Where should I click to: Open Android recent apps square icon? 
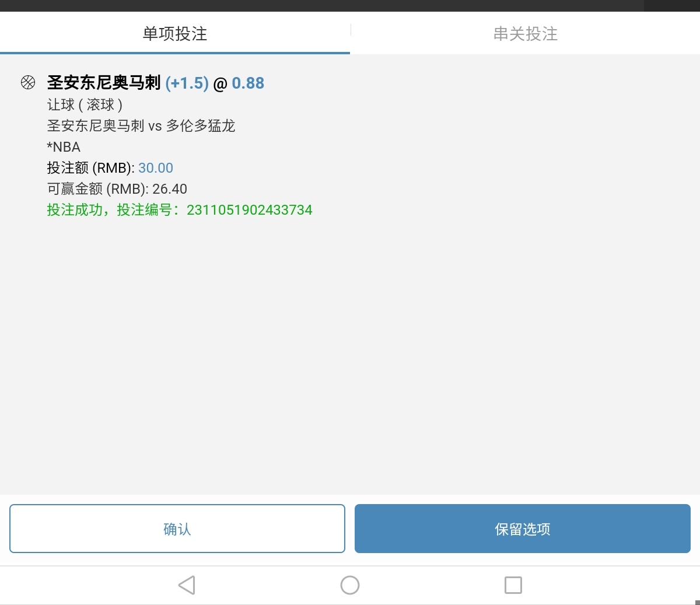pyautogui.click(x=513, y=585)
